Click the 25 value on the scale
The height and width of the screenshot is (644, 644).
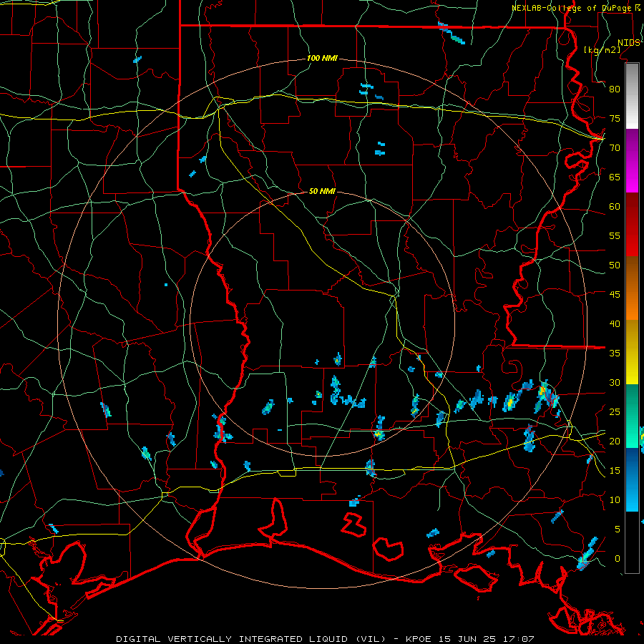click(615, 411)
